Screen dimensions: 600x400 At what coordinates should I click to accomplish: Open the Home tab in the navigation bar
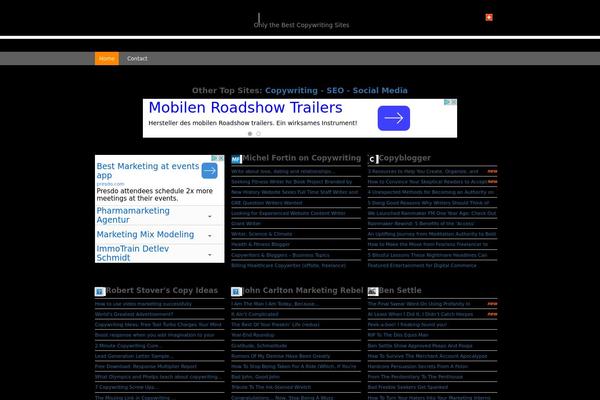tap(107, 59)
